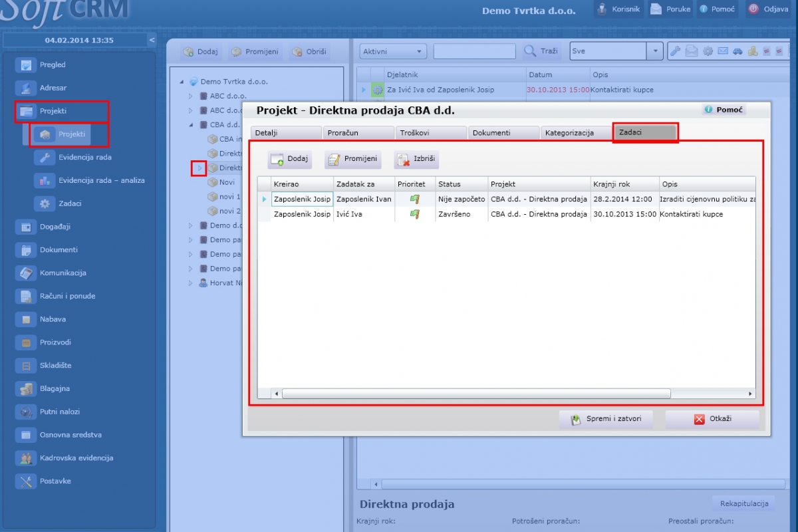Open the Sve combo box arrow

656,51
